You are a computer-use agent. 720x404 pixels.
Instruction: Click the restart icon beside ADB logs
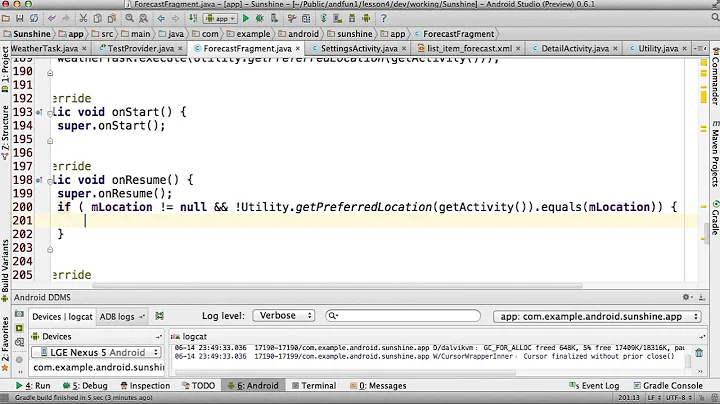(x=159, y=316)
